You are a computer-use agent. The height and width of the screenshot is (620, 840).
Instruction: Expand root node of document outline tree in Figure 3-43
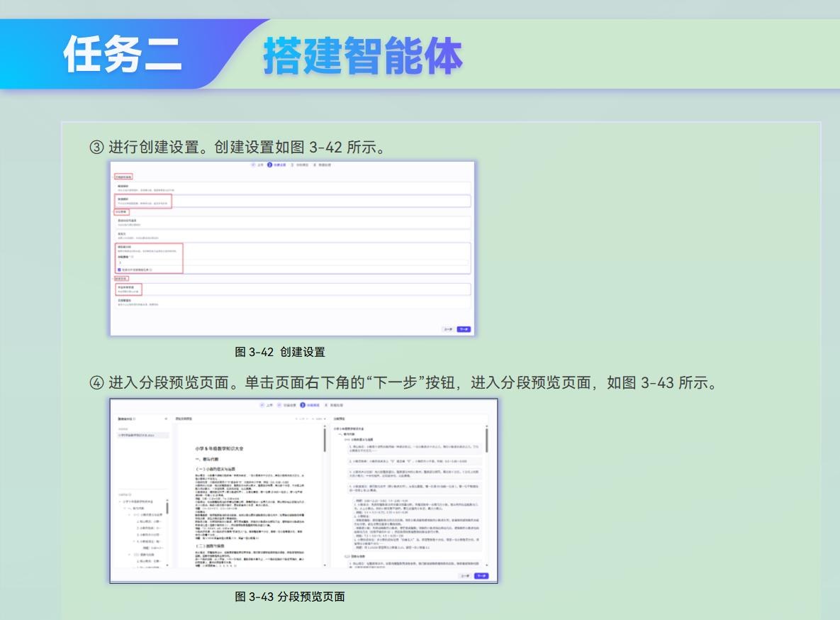coord(120,502)
